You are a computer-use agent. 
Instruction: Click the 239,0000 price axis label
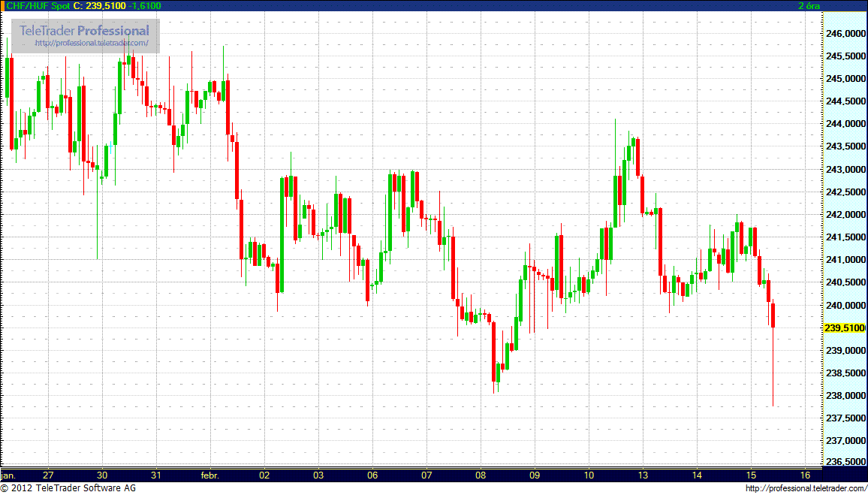(845, 351)
